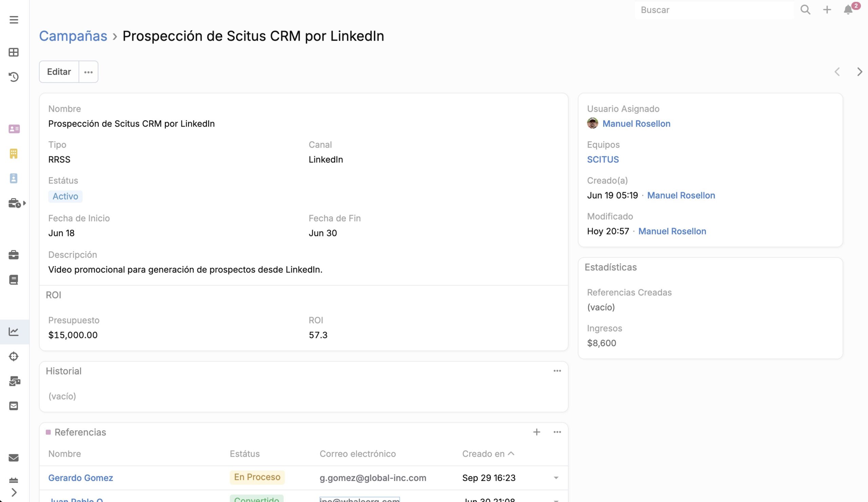Select the campaigns line chart icon
Viewport: 868px width, 502px height.
tap(14, 332)
